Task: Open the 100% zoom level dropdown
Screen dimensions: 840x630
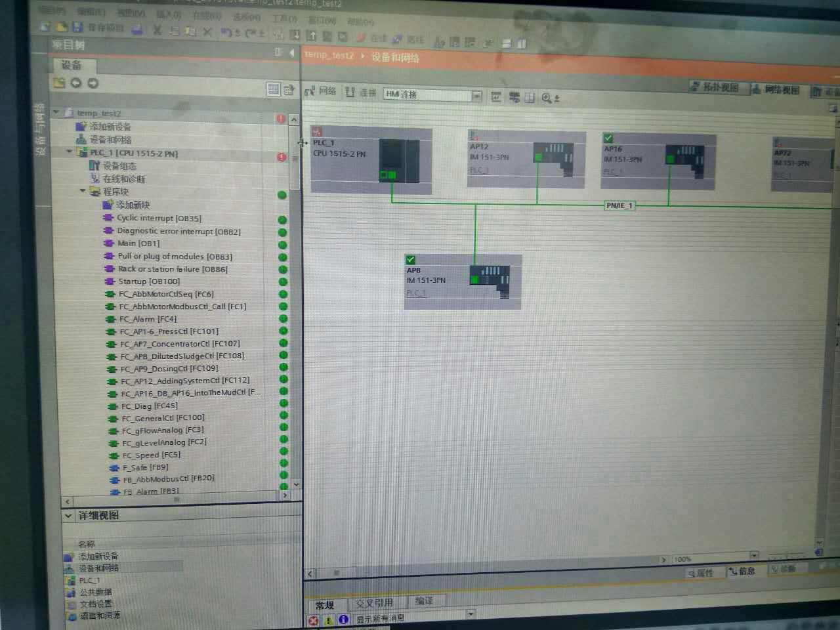Action: (x=754, y=556)
